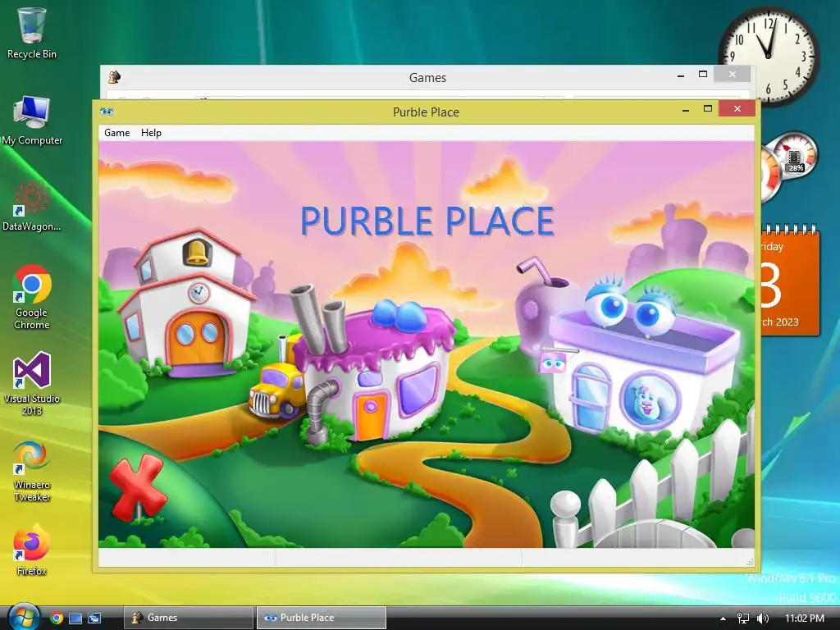Click the Switch Windows quick launch icon

point(94,619)
